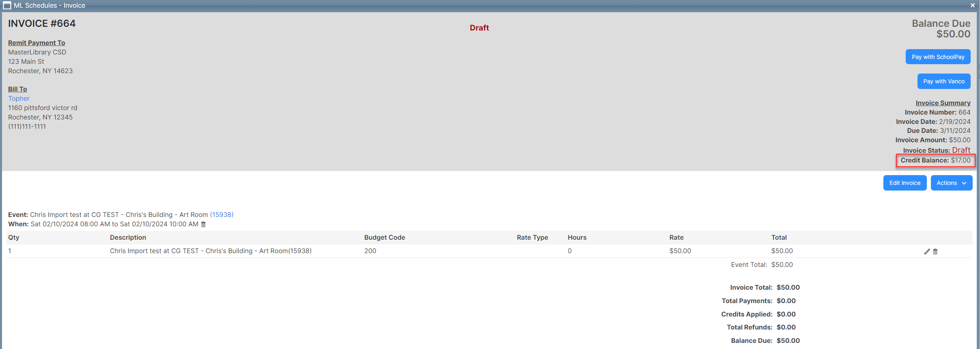Click the Budget Code column header

(x=384, y=237)
